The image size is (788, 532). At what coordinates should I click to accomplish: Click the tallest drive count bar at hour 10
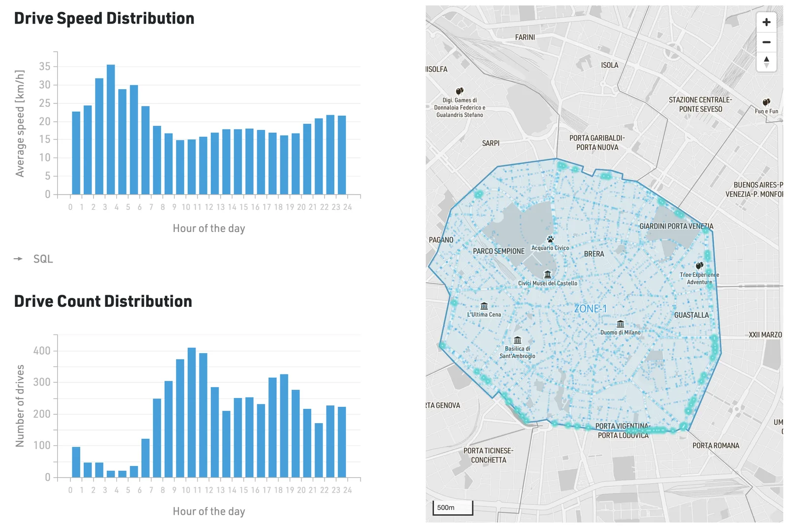(192, 413)
